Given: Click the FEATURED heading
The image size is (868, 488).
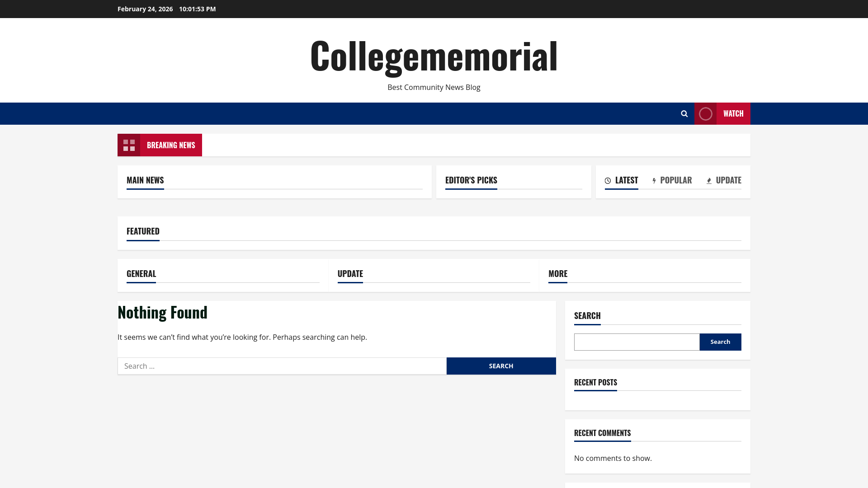Looking at the screenshot, I should [143, 231].
